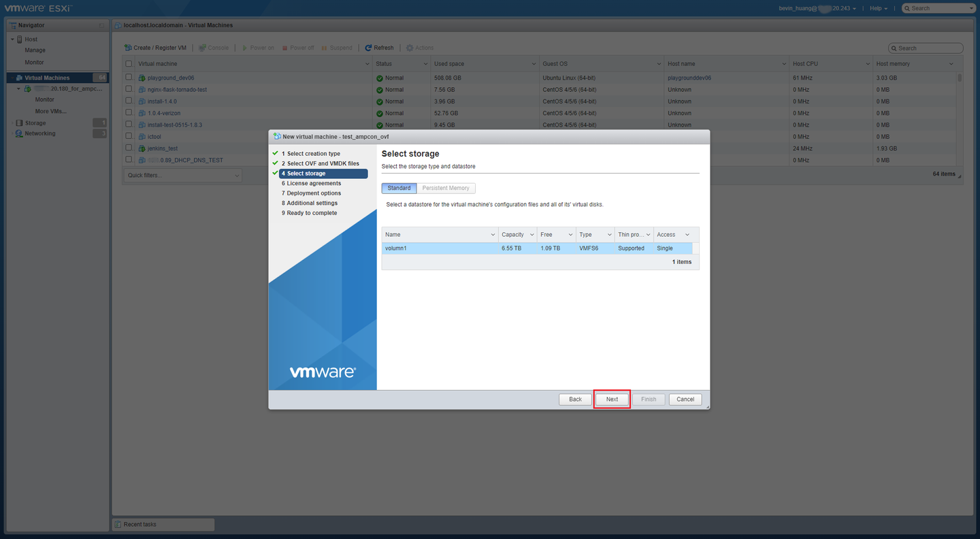Viewport: 980px width, 539px height.
Task: Select the Standard storage tab
Action: tap(399, 188)
